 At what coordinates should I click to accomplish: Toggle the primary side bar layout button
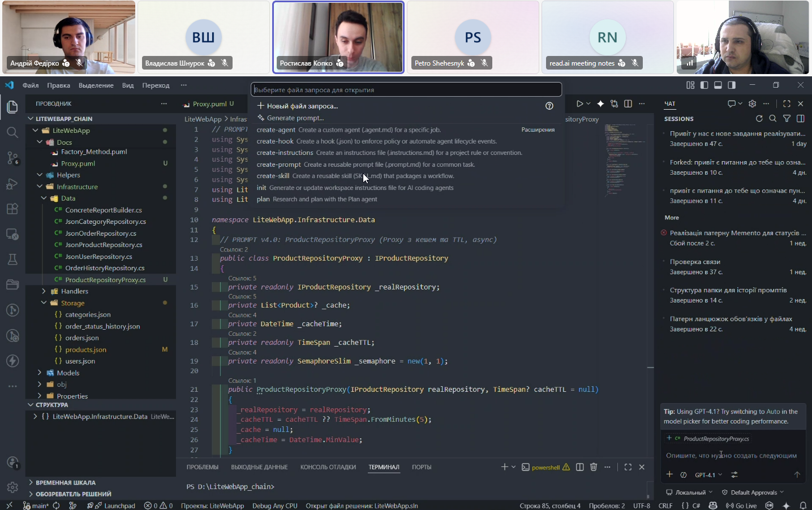click(x=704, y=85)
